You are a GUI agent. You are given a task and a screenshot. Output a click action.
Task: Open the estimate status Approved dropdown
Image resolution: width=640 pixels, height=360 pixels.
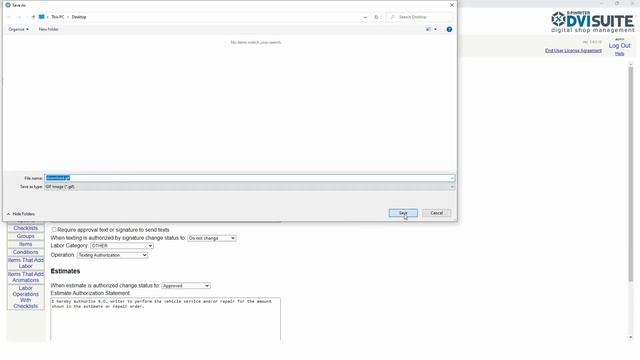[x=186, y=286]
